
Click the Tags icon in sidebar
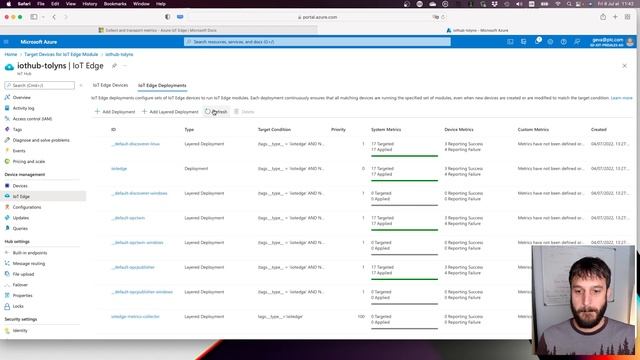pos(7,129)
